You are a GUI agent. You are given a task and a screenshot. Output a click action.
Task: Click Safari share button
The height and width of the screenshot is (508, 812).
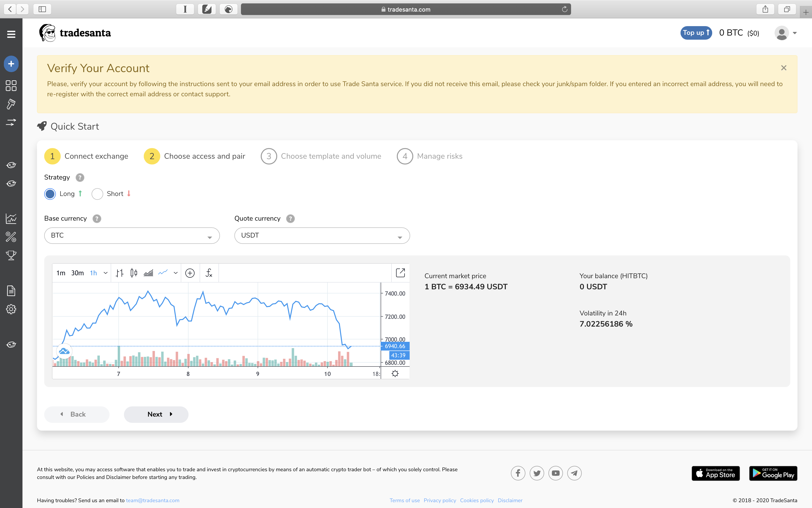(765, 9)
